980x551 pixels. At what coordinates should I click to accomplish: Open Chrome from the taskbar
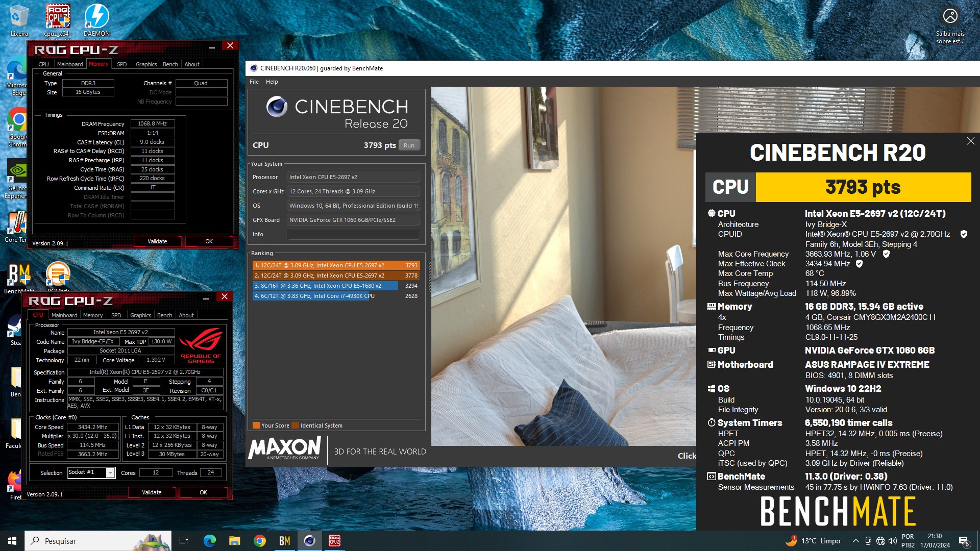click(x=259, y=541)
